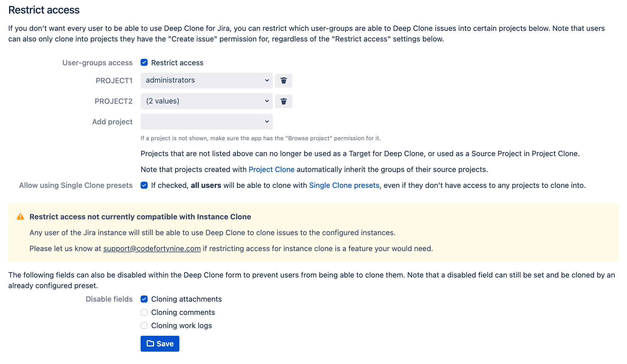This screenshot has width=627, height=364.
Task: Click the chevron on the administrators selector
Action: tap(266, 80)
